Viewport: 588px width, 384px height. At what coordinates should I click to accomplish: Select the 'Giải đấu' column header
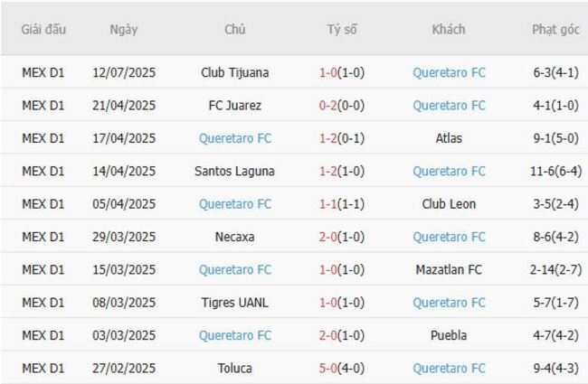pos(43,30)
